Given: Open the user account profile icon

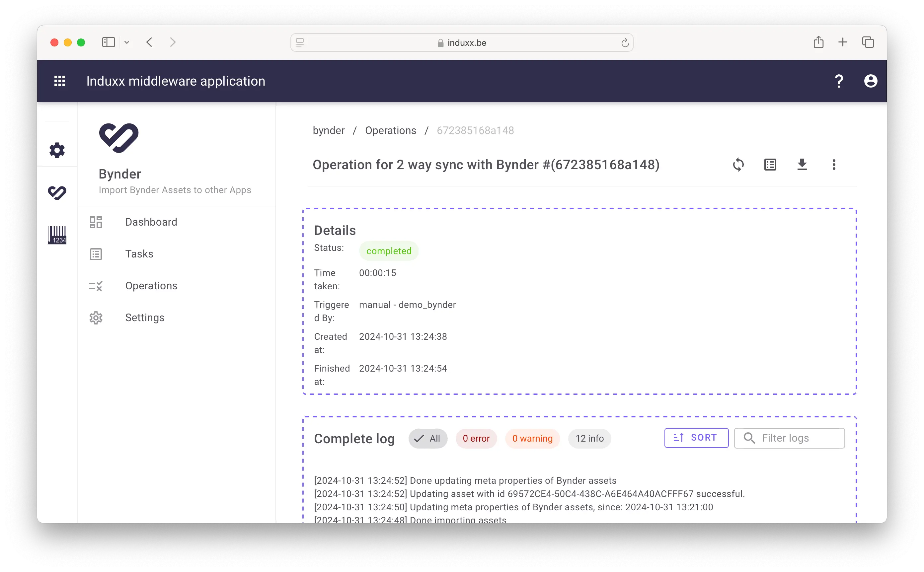Looking at the screenshot, I should point(870,81).
